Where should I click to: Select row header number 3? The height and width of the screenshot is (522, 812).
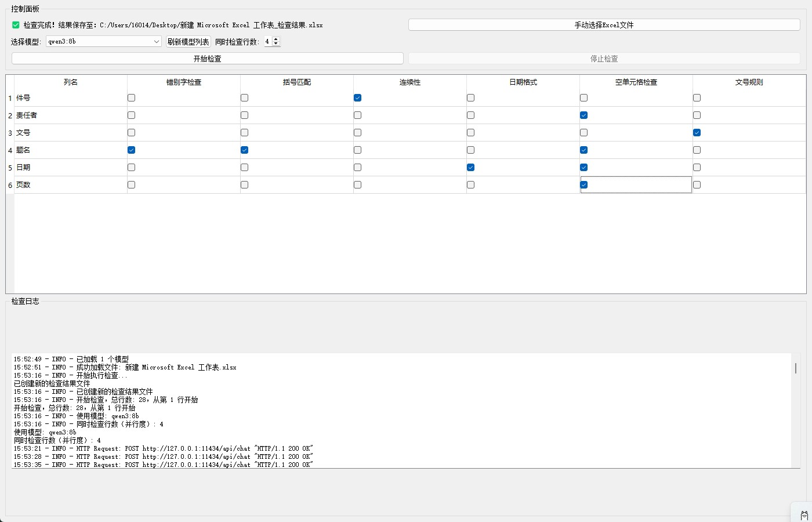(x=10, y=133)
